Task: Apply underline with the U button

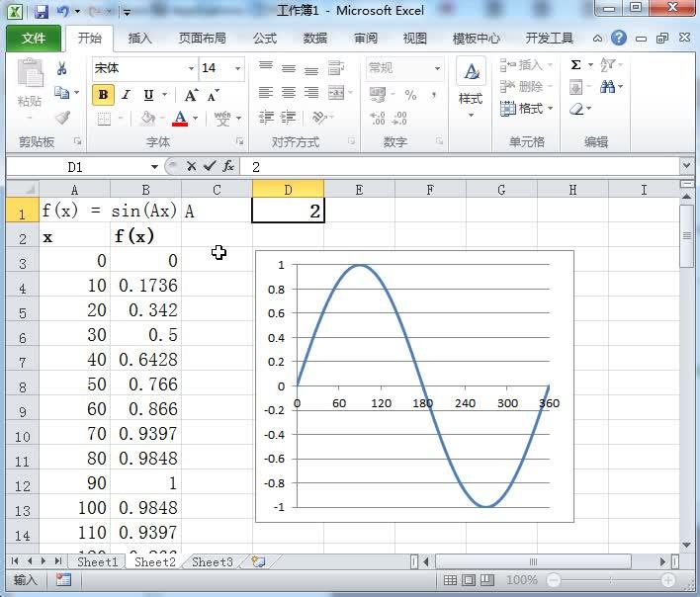Action: click(148, 95)
